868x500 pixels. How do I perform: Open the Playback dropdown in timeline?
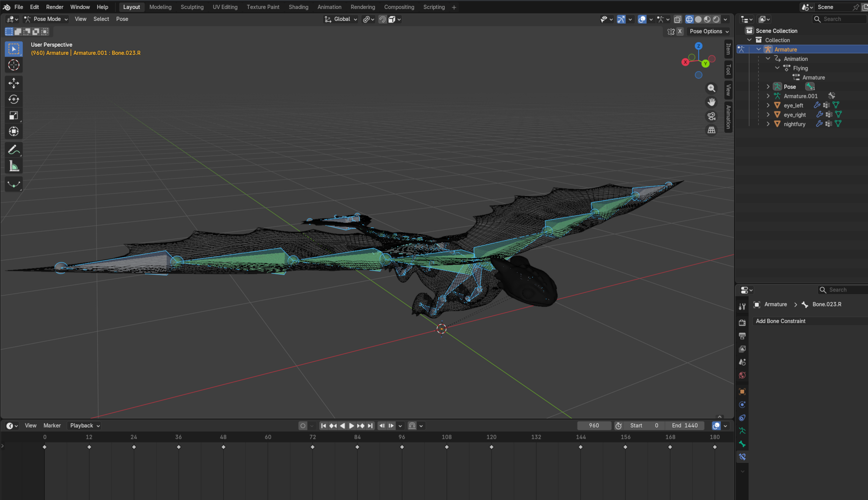coord(84,425)
